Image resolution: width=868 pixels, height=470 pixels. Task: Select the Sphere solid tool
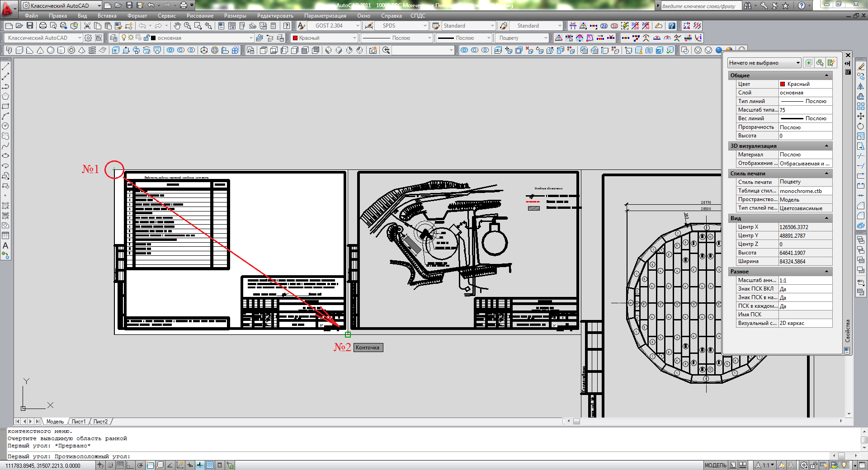tap(51, 50)
